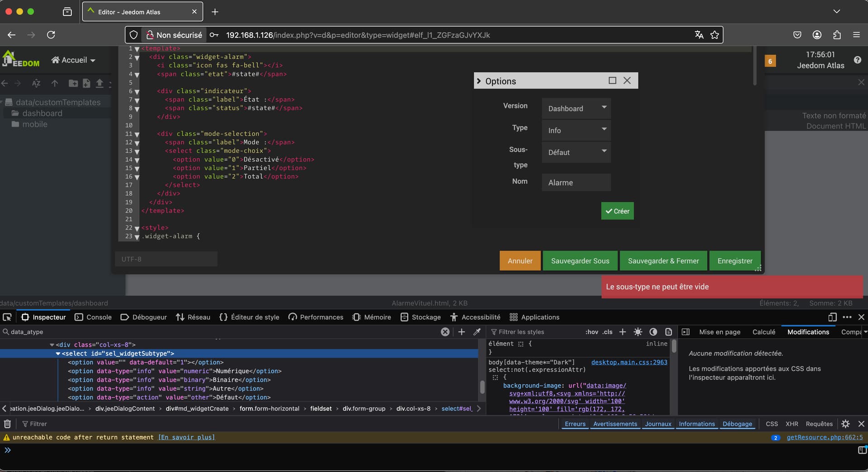Pick an element with the inspector picker icon
This screenshot has width=868, height=472.
[7, 317]
